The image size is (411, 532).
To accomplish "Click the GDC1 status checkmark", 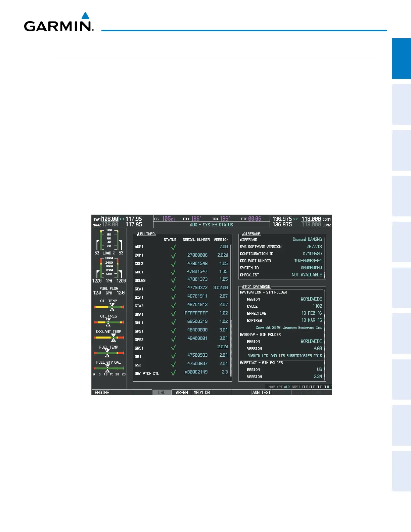I will coord(173,272).
